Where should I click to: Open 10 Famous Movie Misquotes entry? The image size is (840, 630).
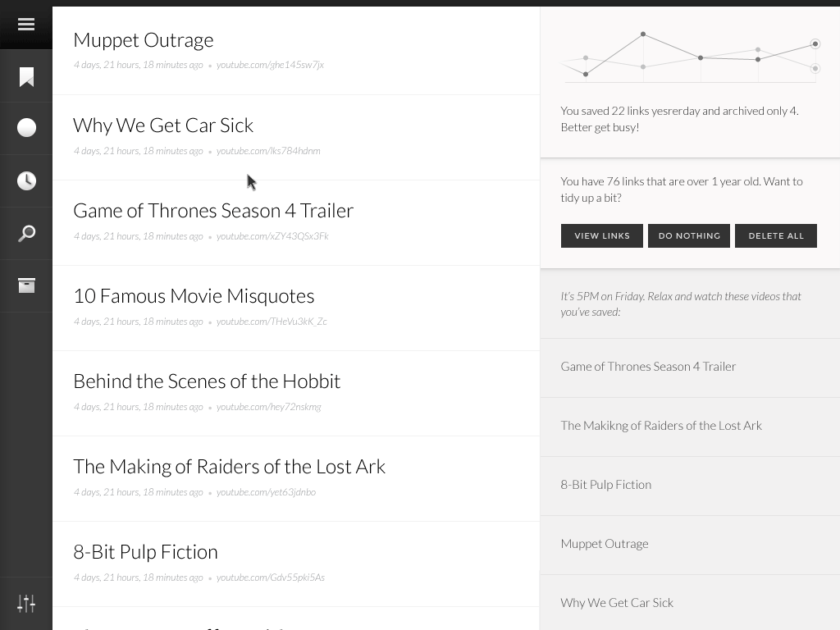[x=194, y=296]
